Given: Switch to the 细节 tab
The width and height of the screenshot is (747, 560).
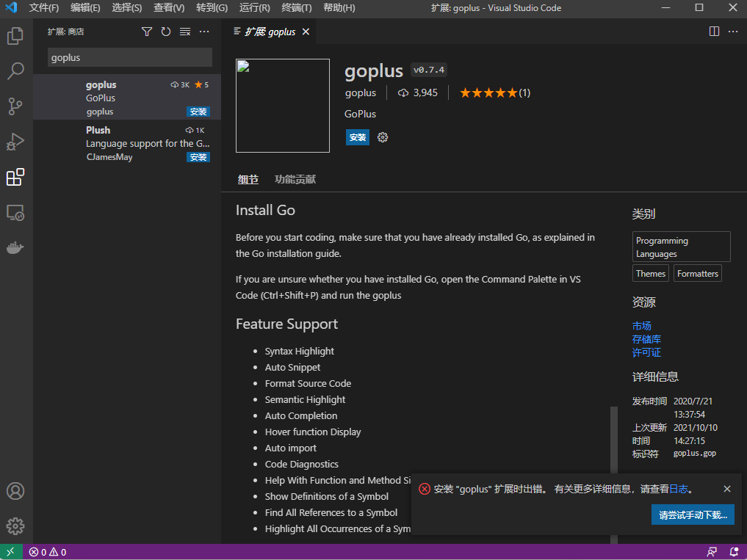Looking at the screenshot, I should coord(248,180).
